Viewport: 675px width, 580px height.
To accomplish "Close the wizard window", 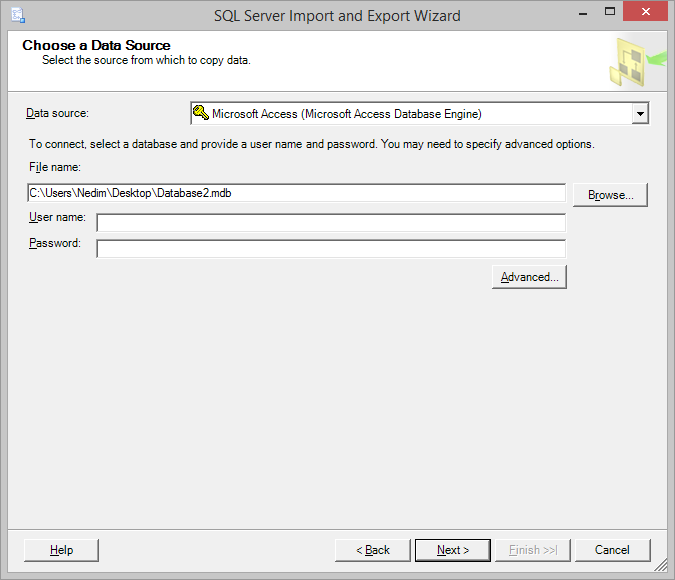I will point(645,11).
